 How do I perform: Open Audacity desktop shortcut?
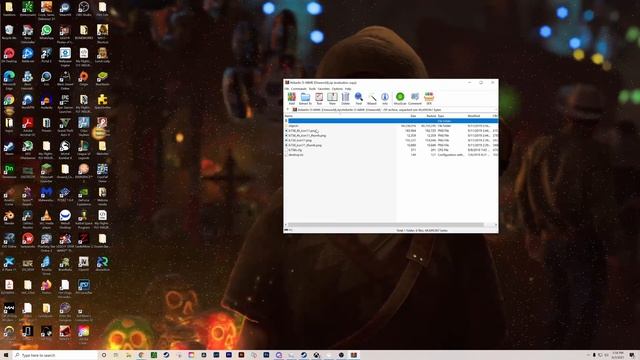[46, 102]
